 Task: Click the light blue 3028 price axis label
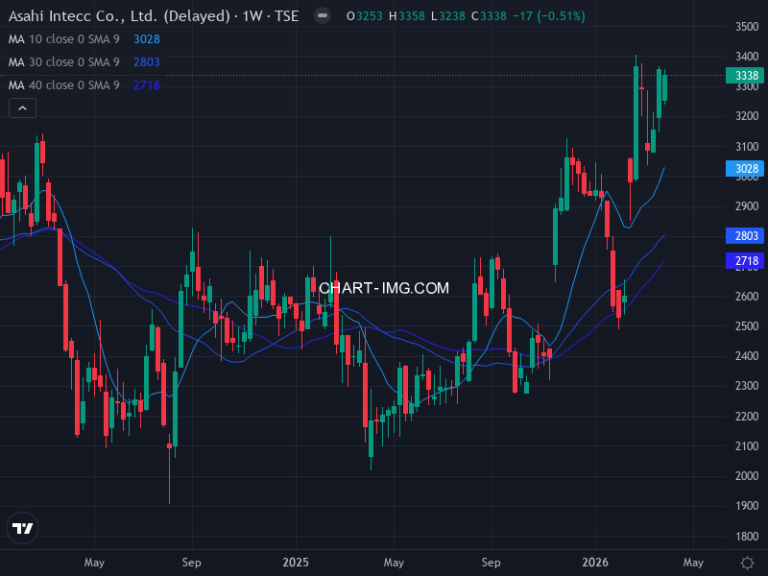click(745, 168)
